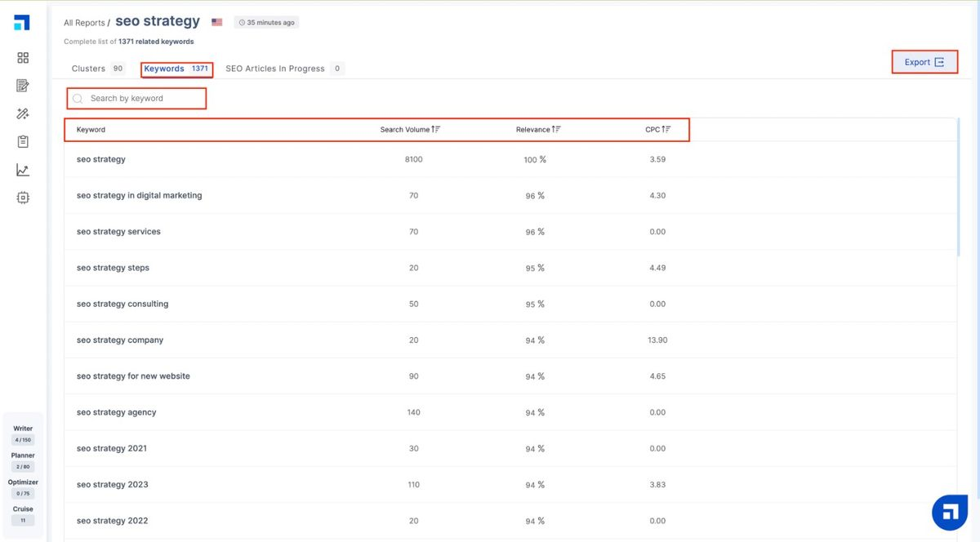Click the 35 minutes ago badge
The image size is (980, 542).
pyautogui.click(x=266, y=22)
